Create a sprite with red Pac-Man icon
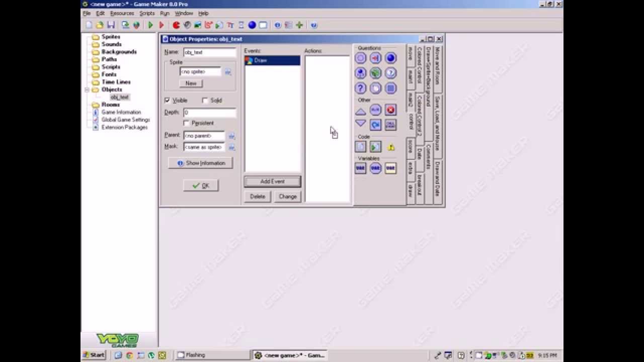 point(176,25)
